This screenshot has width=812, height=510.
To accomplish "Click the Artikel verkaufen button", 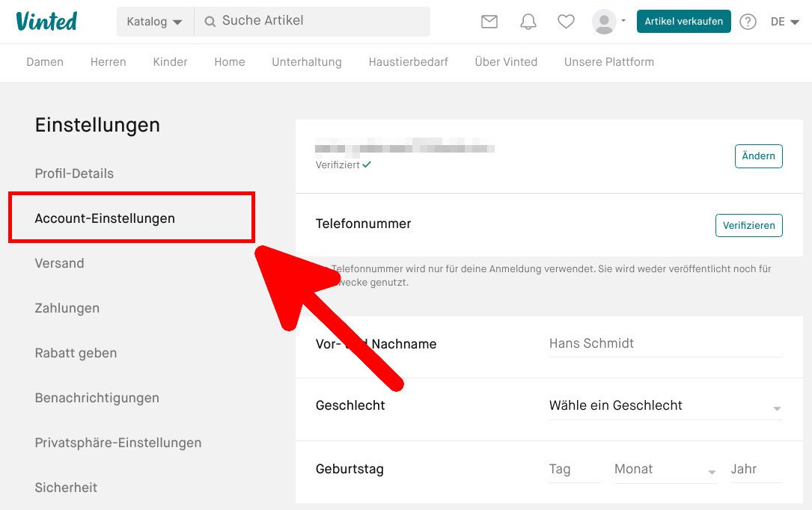I will (683, 21).
